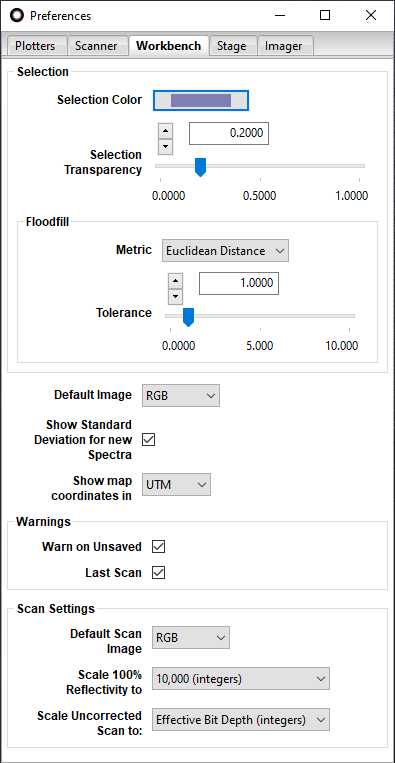Toggle Show Standard Deviation for new Spectra
The image size is (395, 763).
coord(148,439)
